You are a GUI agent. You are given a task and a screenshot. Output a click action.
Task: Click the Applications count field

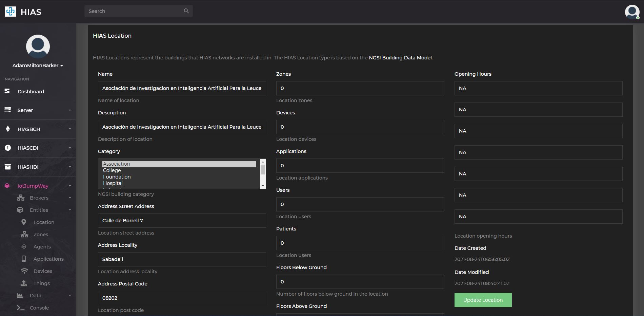pos(360,166)
